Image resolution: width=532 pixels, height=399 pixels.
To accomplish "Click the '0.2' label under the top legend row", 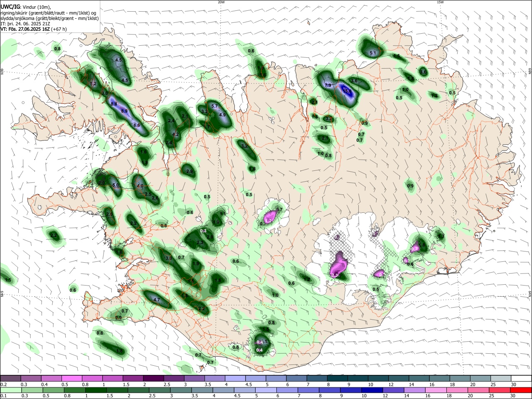I will pos(3,384).
